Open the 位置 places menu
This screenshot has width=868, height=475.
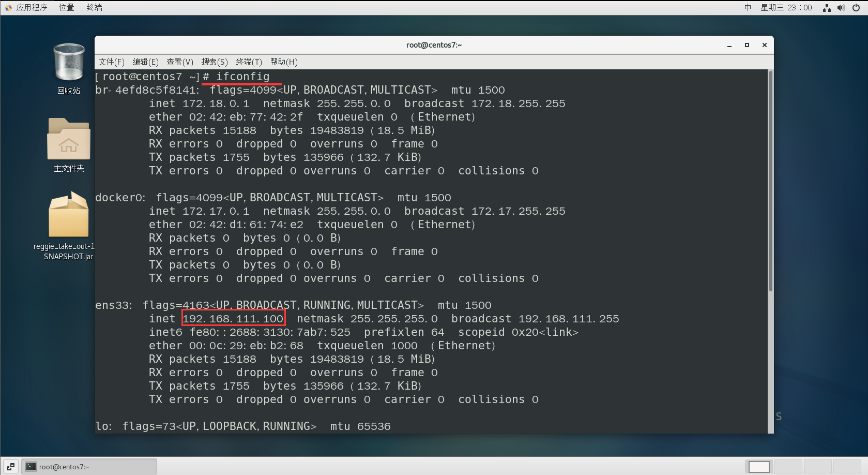(66, 8)
